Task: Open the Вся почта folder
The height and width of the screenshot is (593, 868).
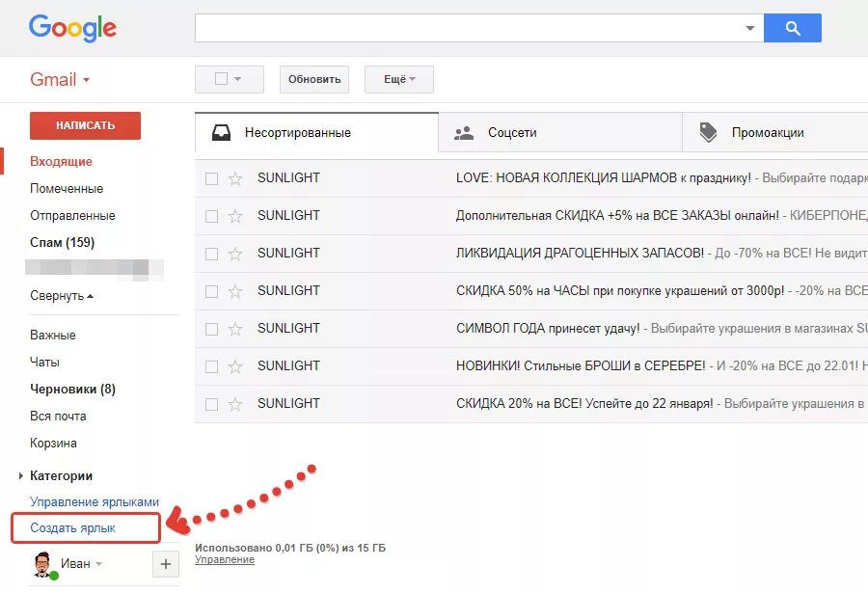Action: point(58,417)
